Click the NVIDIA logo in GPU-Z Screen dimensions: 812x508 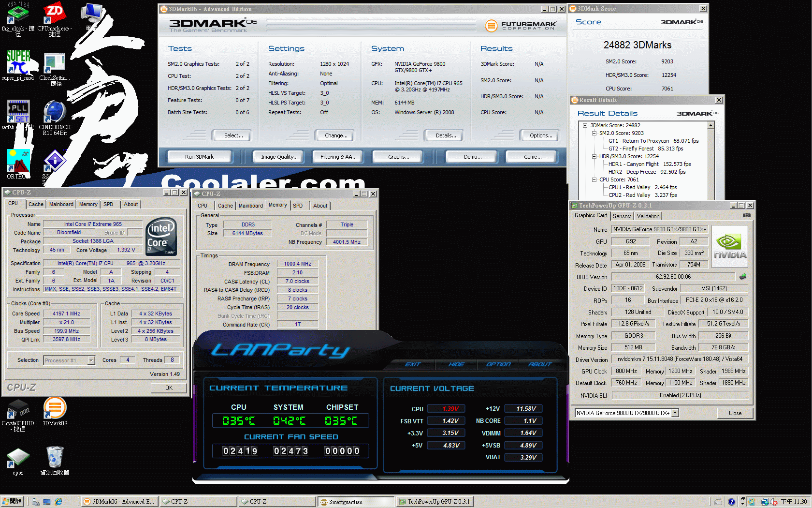[x=730, y=247]
